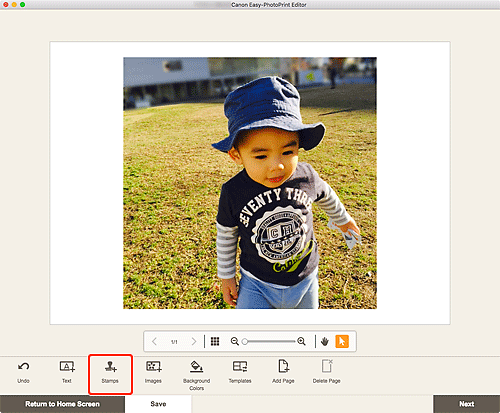Activate the hand pan tool
The image size is (500, 413).
325,341
